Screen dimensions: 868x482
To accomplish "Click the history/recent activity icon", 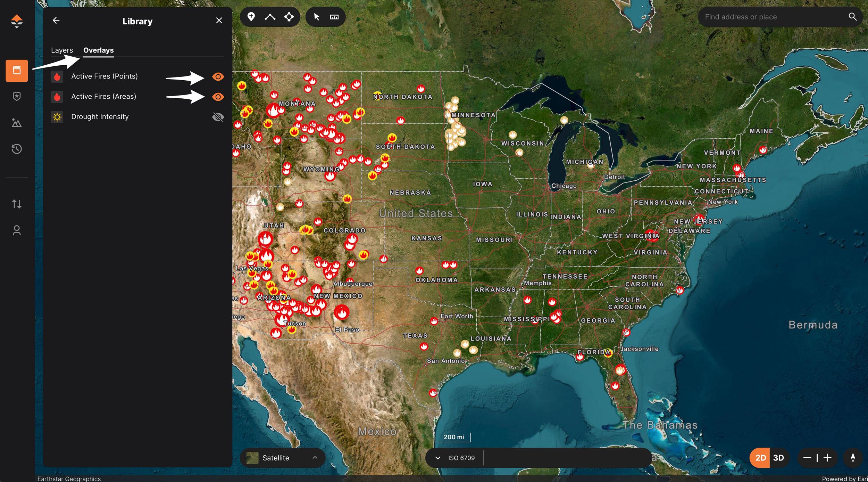I will (17, 148).
